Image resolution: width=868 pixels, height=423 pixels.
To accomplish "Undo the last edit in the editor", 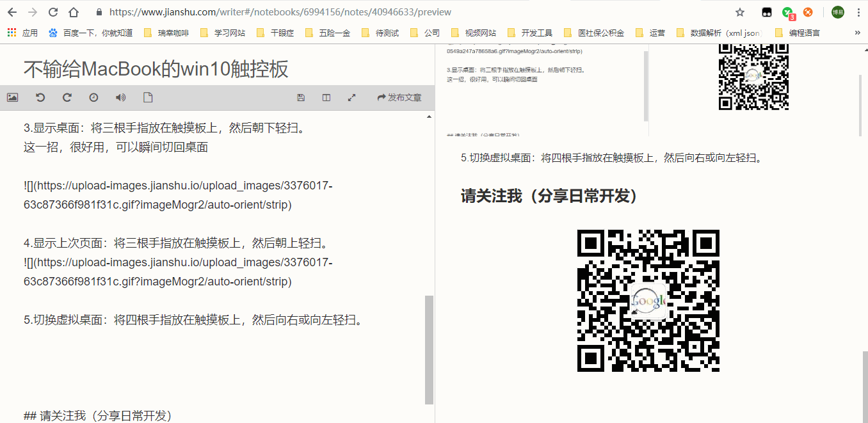I will click(40, 97).
